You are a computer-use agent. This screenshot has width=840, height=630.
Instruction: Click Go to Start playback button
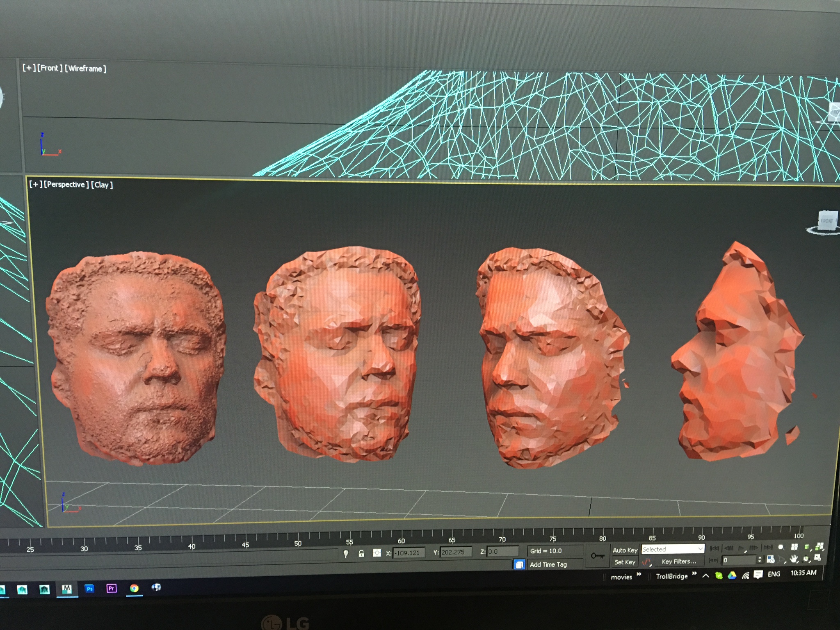pyautogui.click(x=714, y=548)
